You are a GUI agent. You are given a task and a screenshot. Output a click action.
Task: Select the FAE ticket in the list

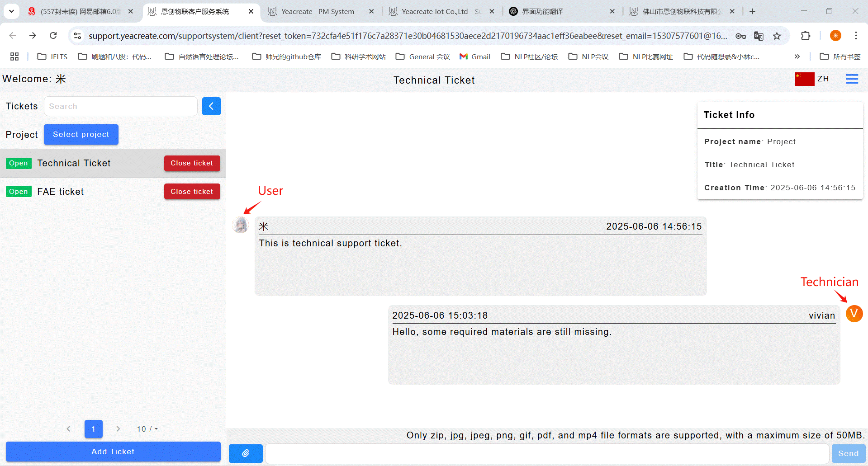61,192
